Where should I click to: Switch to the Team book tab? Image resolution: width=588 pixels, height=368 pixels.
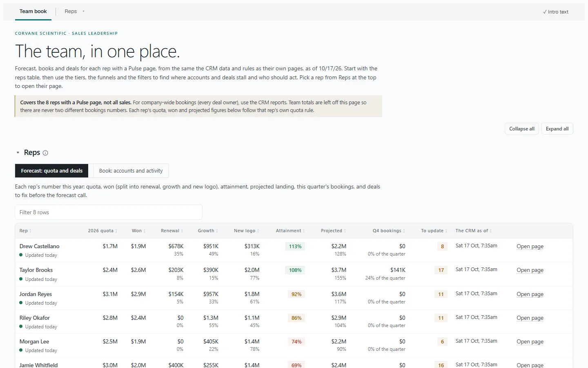coord(33,11)
